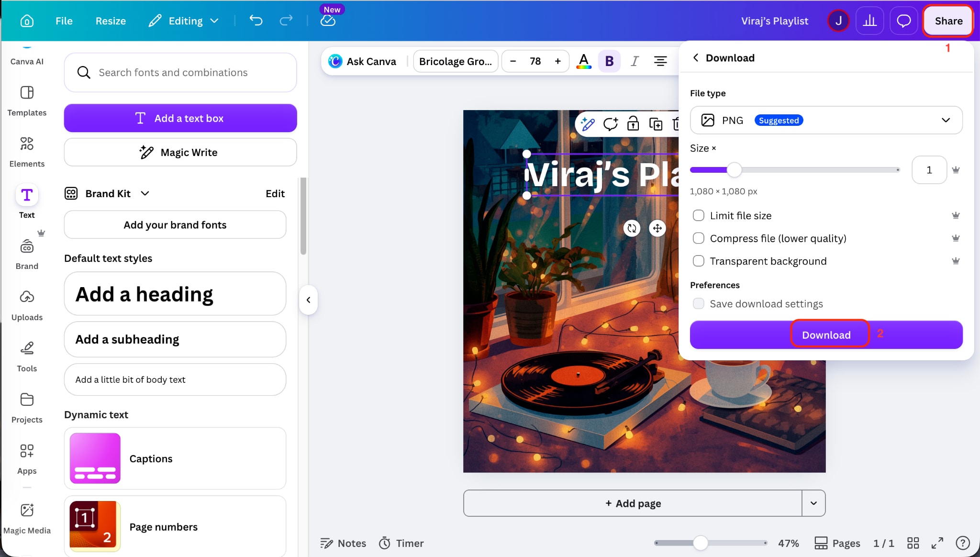Click the Share button
The height and width of the screenshot is (557, 980).
pos(948,21)
